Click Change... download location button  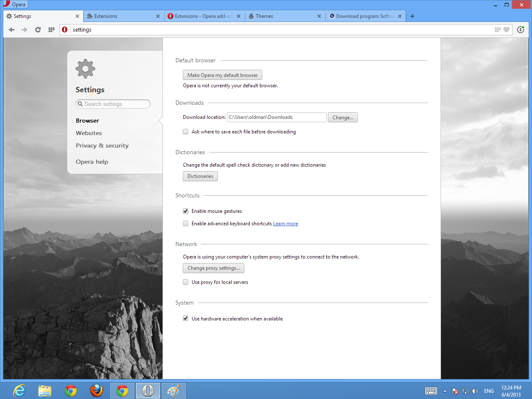coord(343,118)
